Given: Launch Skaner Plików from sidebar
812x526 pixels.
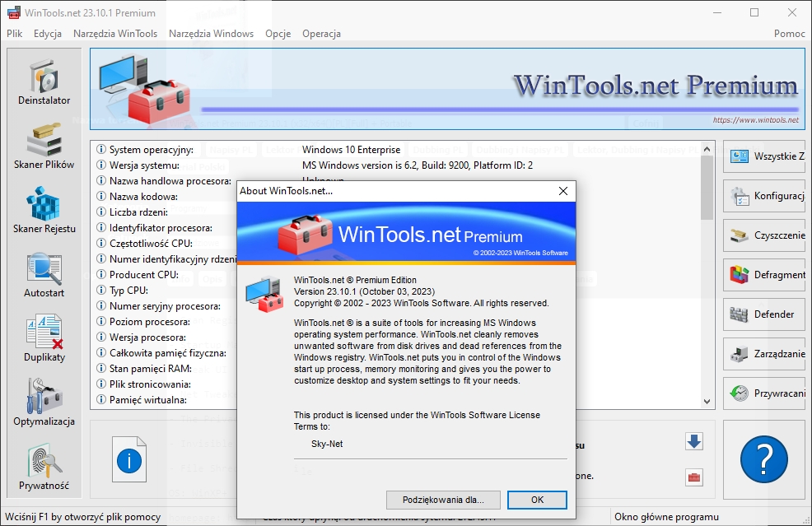Looking at the screenshot, I should [x=44, y=146].
